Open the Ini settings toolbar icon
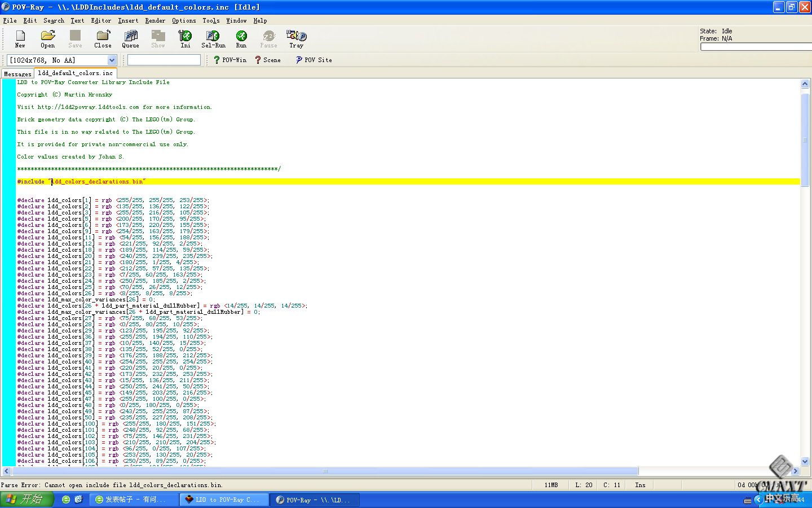 186,39
